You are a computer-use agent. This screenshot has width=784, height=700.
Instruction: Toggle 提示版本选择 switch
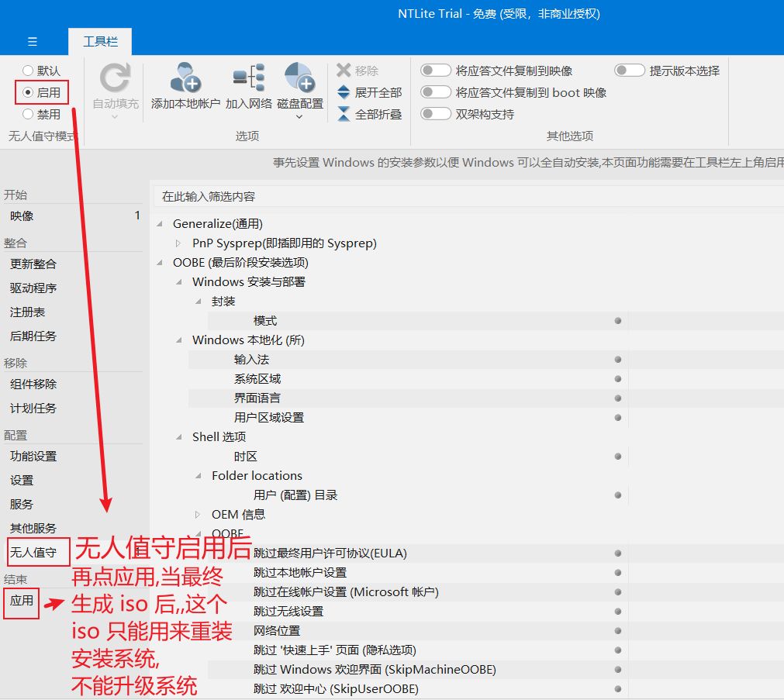[630, 71]
